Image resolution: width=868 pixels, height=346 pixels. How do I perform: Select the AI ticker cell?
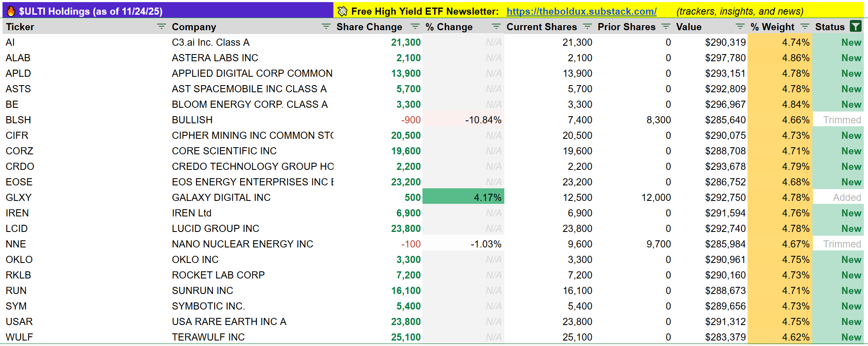point(86,42)
